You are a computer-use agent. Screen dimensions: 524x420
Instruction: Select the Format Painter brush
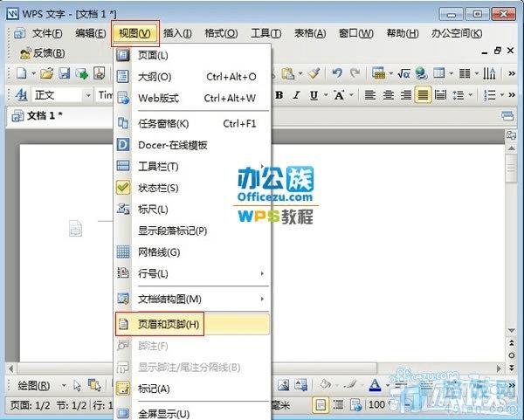pyautogui.click(x=314, y=73)
